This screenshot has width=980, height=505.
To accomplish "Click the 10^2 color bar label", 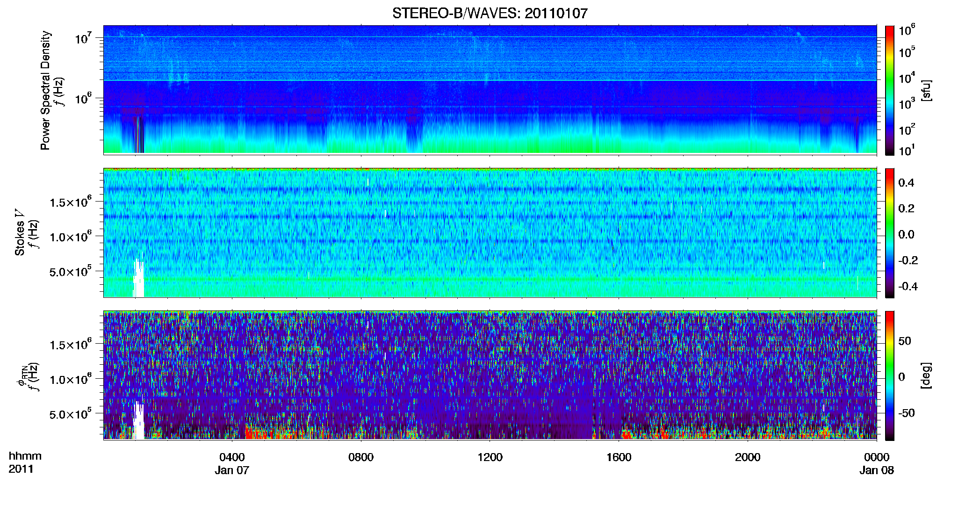I will (x=907, y=130).
